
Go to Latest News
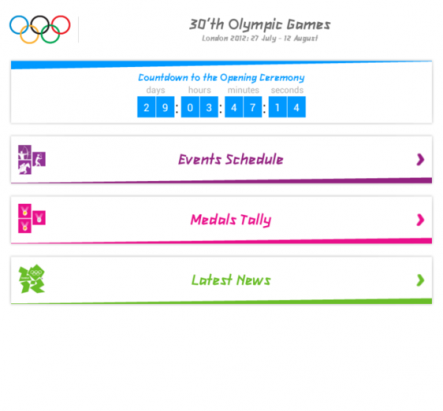tap(221, 280)
